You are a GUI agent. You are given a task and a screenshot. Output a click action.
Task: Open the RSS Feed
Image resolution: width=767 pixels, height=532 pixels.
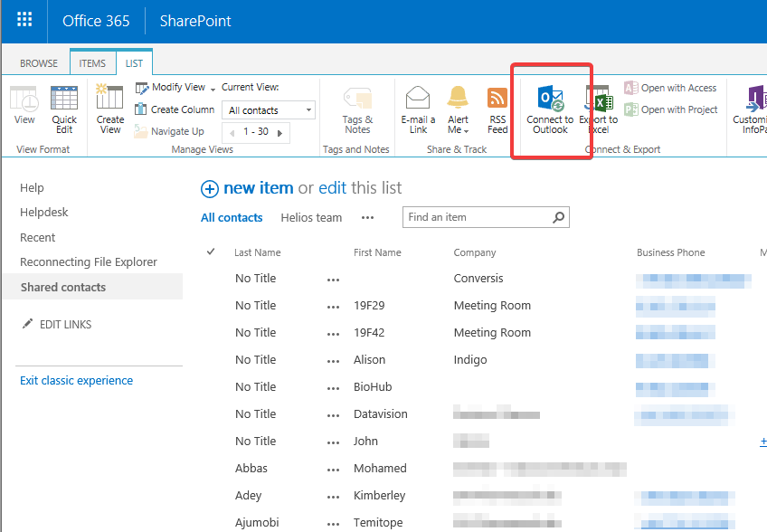(497, 109)
